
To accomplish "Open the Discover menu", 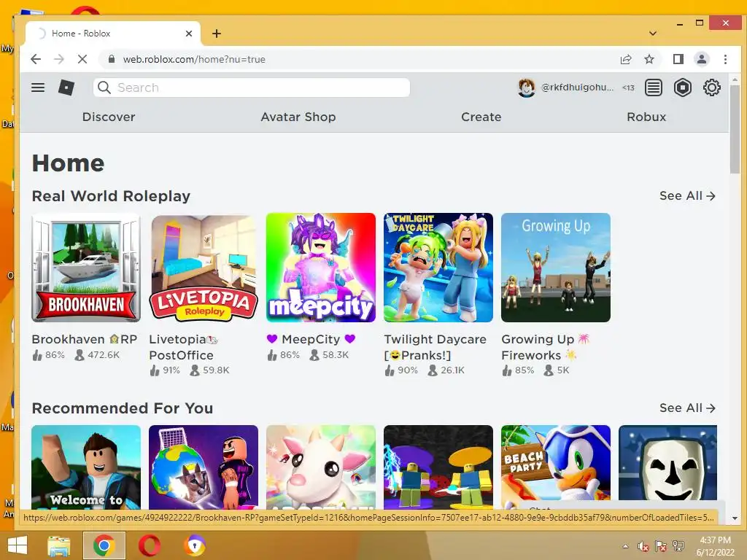I will coord(109,117).
